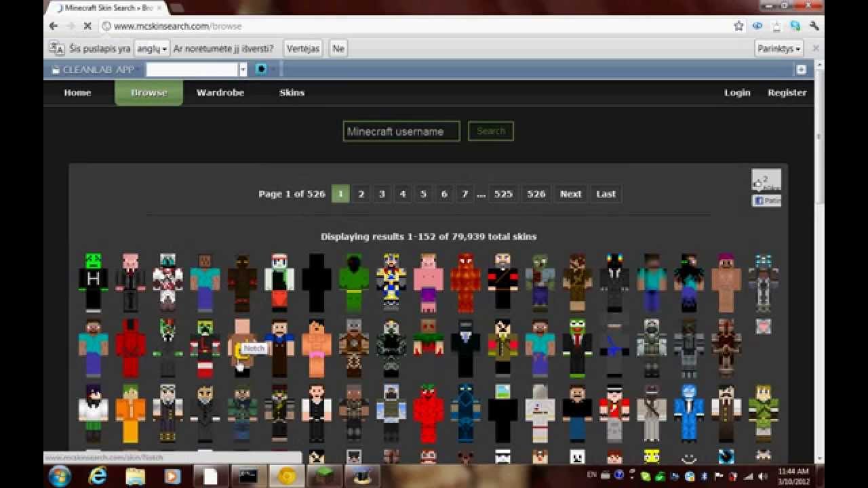The image size is (868, 488).
Task: Click the Minecraft Skin Search browser tab
Action: coord(106,7)
